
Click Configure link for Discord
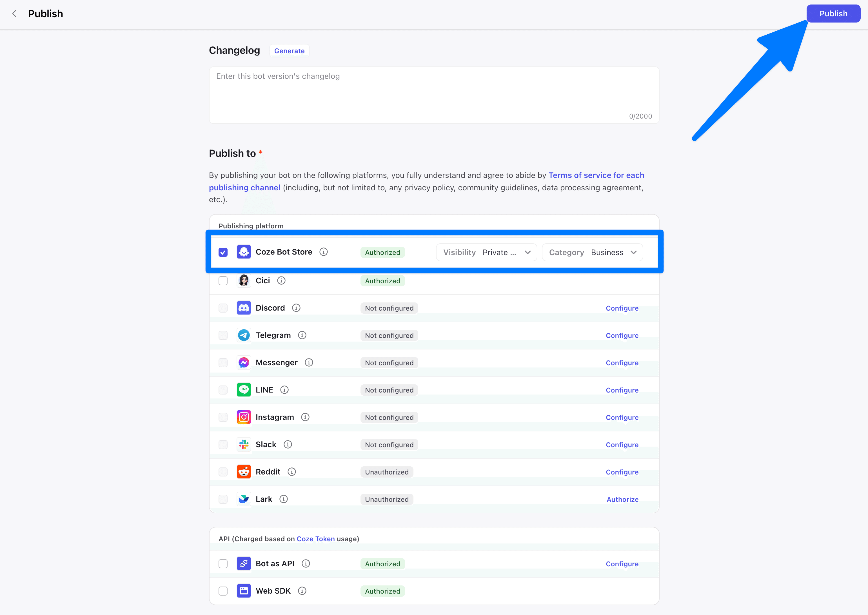click(x=622, y=308)
